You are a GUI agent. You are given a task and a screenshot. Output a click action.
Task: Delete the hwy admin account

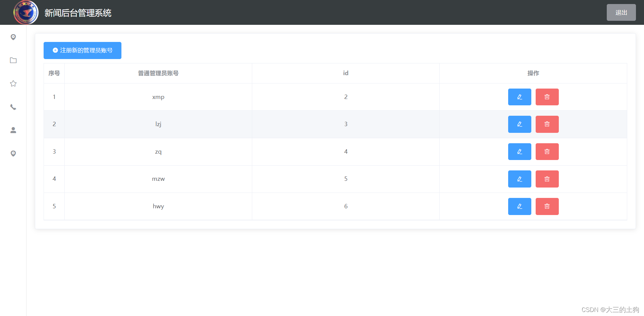[x=547, y=206]
